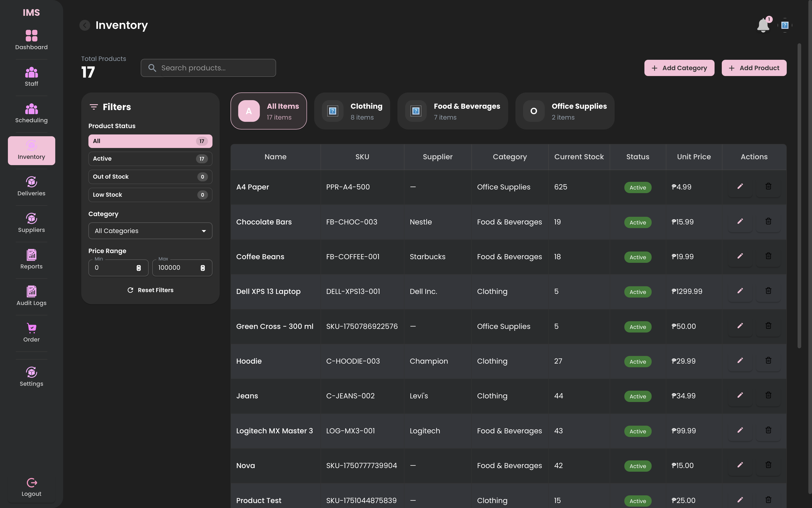812x508 pixels.
Task: Delete the Hoodie product
Action: 768,361
